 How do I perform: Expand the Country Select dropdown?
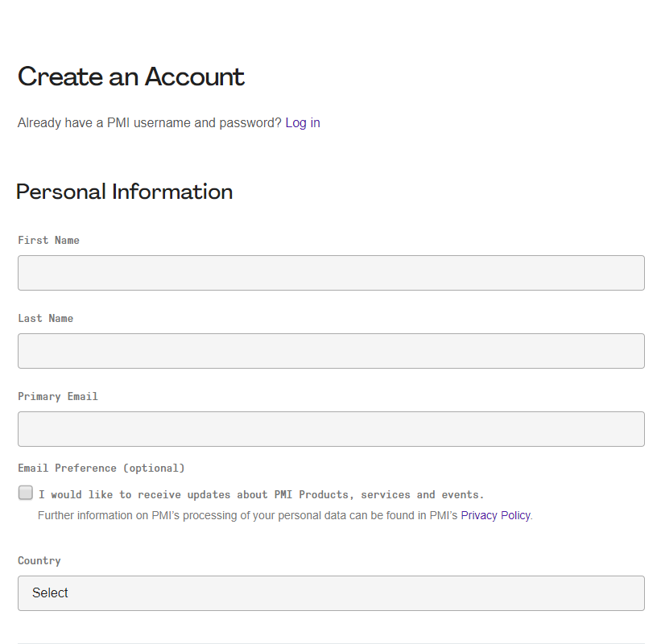331,593
